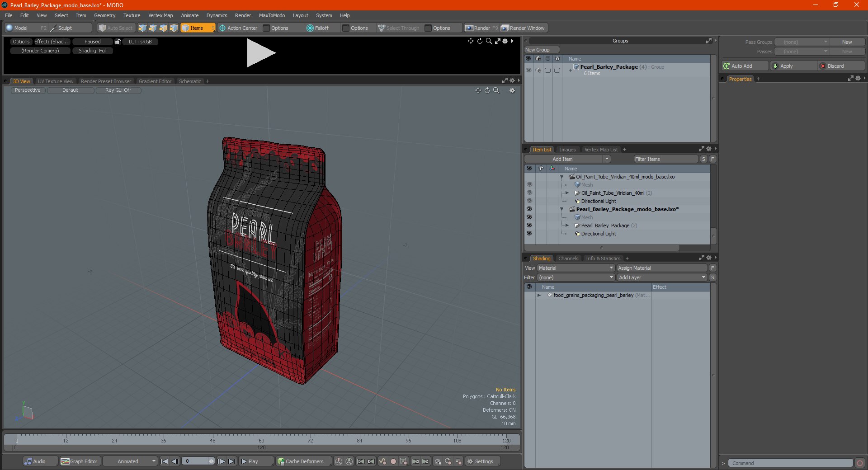Switch to Channels tab
The height and width of the screenshot is (470, 868).
tap(568, 258)
